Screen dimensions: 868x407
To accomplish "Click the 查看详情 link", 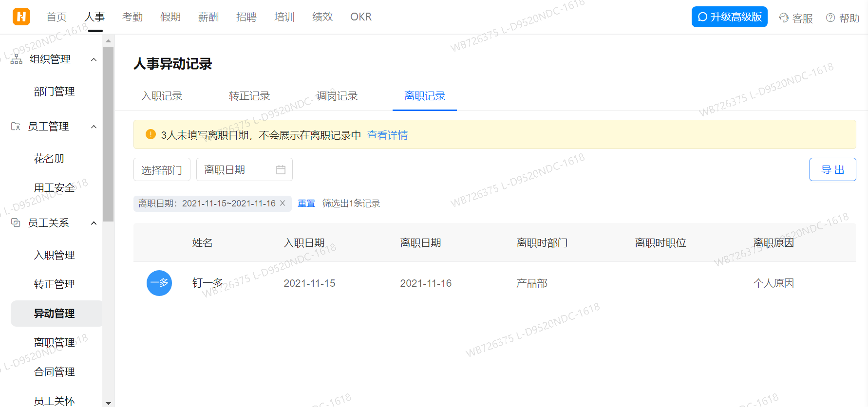I will (387, 135).
